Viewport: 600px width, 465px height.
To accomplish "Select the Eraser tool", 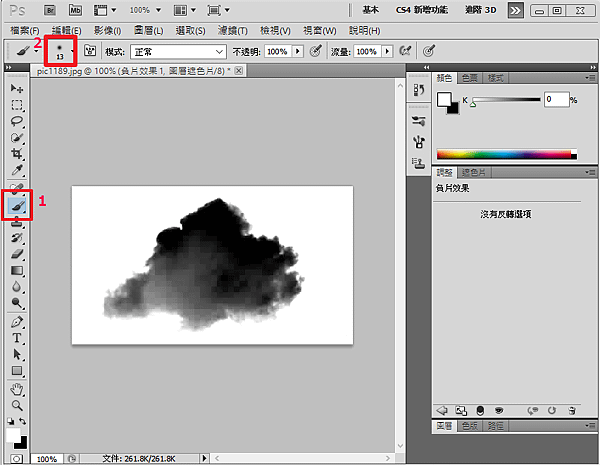I will click(17, 254).
